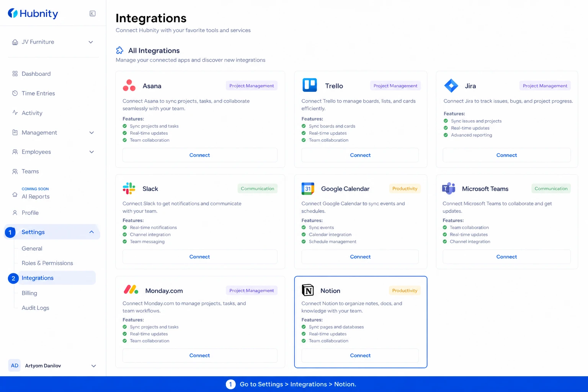Click the JV Furniture building icon
Image resolution: width=588 pixels, height=392 pixels.
[x=15, y=42]
